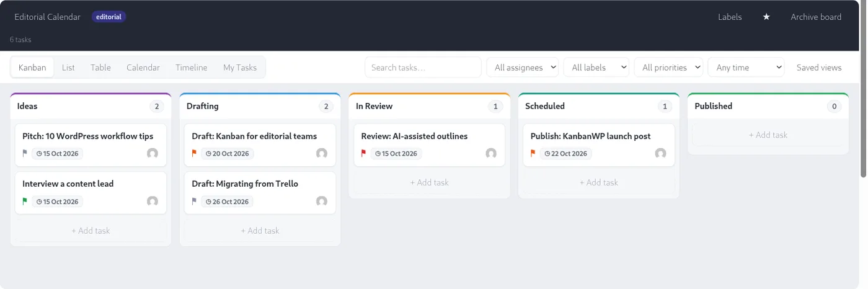Open card Review: AI-assisted outlines
Viewport: 868px width, 289px height.
[x=429, y=144]
